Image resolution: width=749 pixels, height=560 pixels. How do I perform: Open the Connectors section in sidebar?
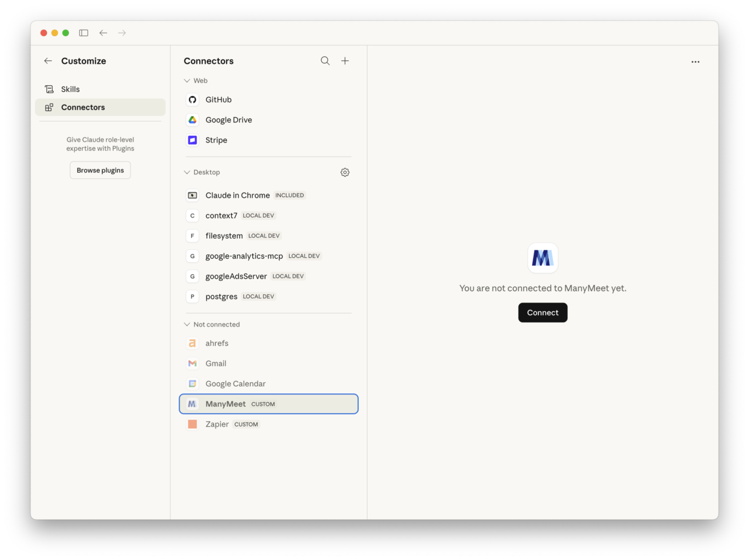[83, 107]
